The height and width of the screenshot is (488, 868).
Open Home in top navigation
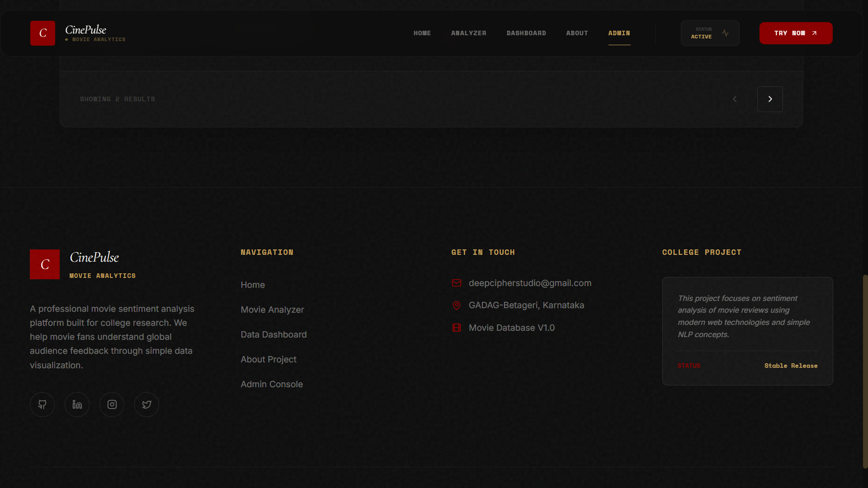point(422,33)
